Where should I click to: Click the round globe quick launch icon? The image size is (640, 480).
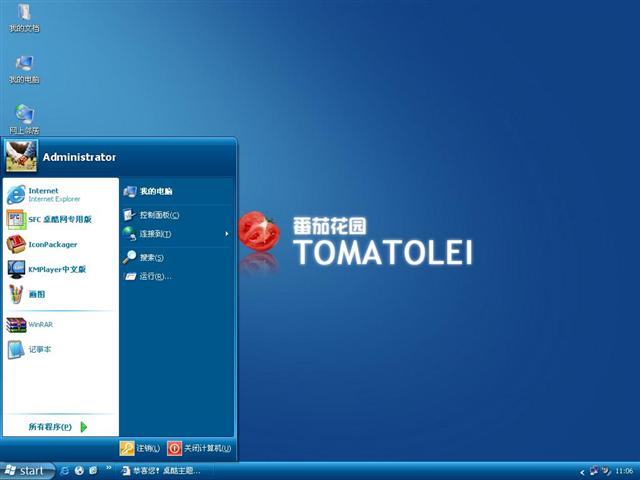pyautogui.click(x=79, y=471)
